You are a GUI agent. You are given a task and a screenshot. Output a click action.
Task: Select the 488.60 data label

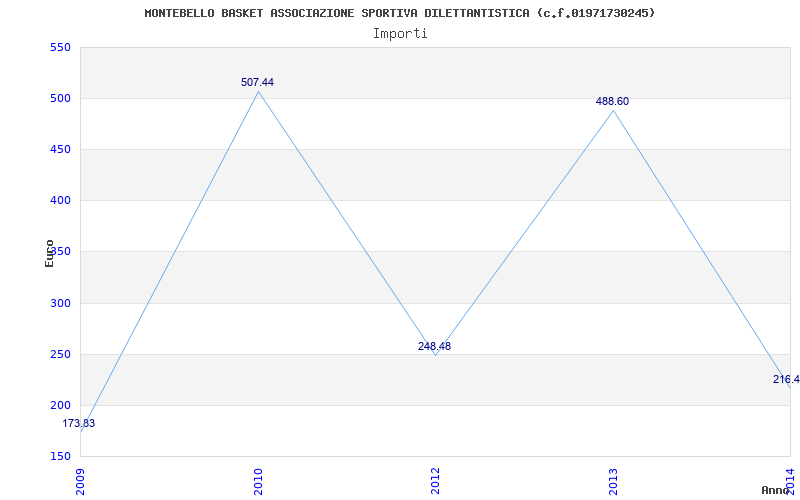[612, 101]
